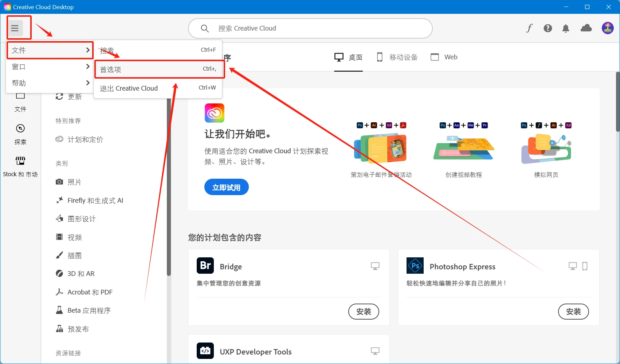Click the Acrobat 和 PDF icon
Viewport: 620px width, 364px height.
pos(59,292)
